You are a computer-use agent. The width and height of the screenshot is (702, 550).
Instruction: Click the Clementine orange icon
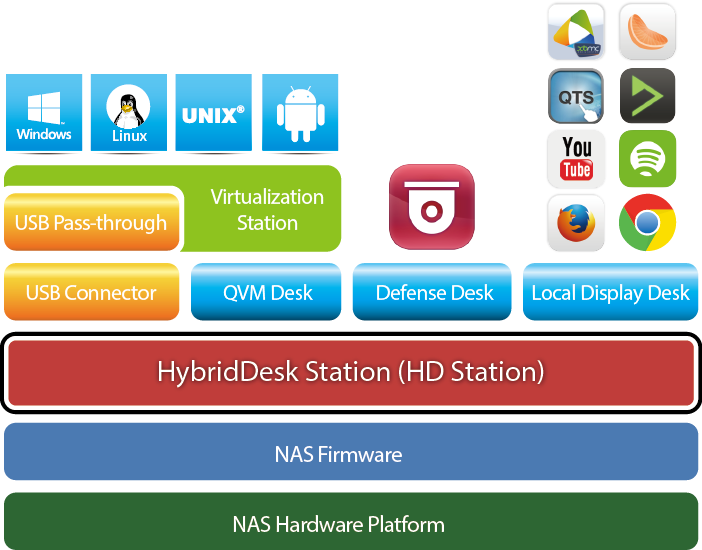click(x=647, y=32)
